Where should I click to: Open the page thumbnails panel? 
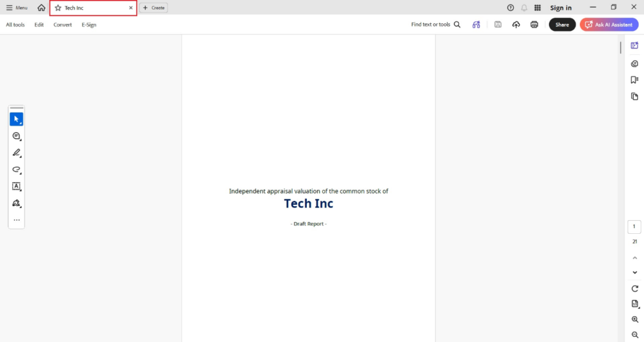(634, 96)
